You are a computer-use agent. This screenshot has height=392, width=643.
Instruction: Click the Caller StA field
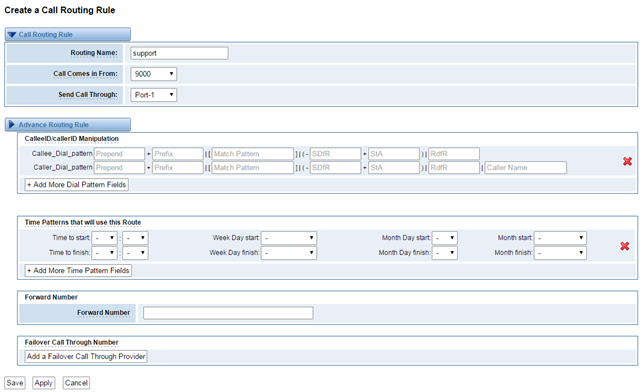click(x=394, y=167)
